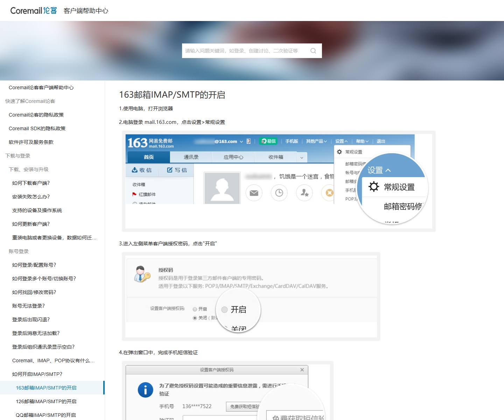The height and width of the screenshot is (420, 504).
Task: Expand the 其他产品 dropdown
Action: pyautogui.click(x=316, y=141)
